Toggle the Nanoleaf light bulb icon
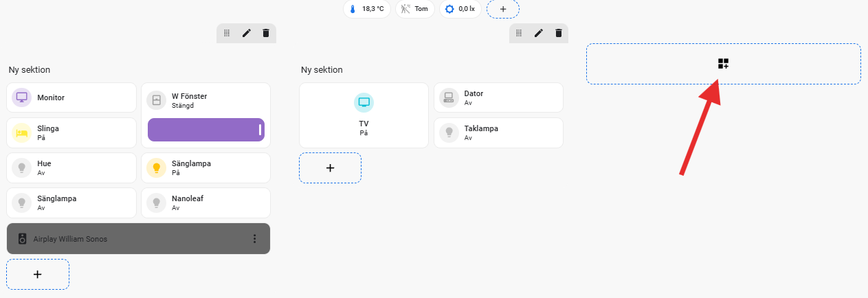 coord(157,203)
